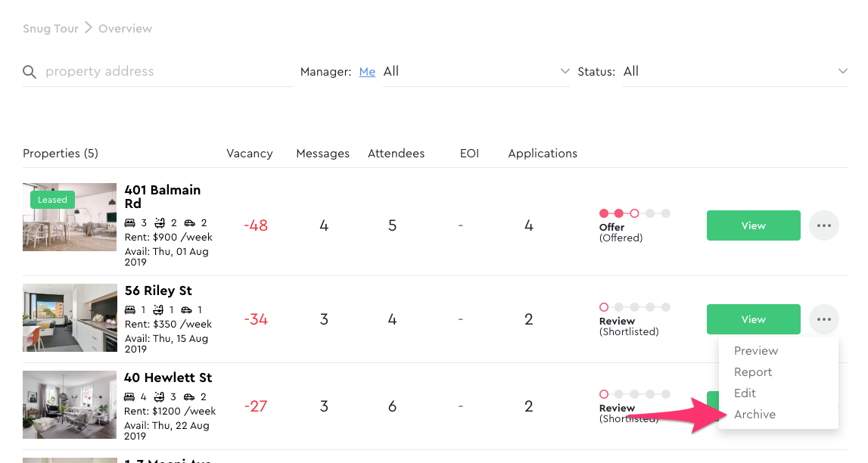
Task: Click Avail: Thu, 22 Aug 2019 text
Action: [166, 430]
